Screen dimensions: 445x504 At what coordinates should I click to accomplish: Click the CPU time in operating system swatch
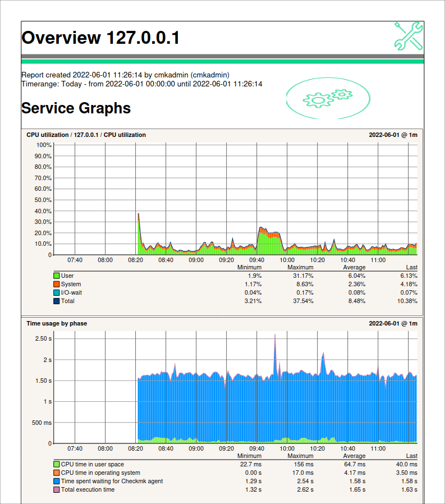[57, 473]
